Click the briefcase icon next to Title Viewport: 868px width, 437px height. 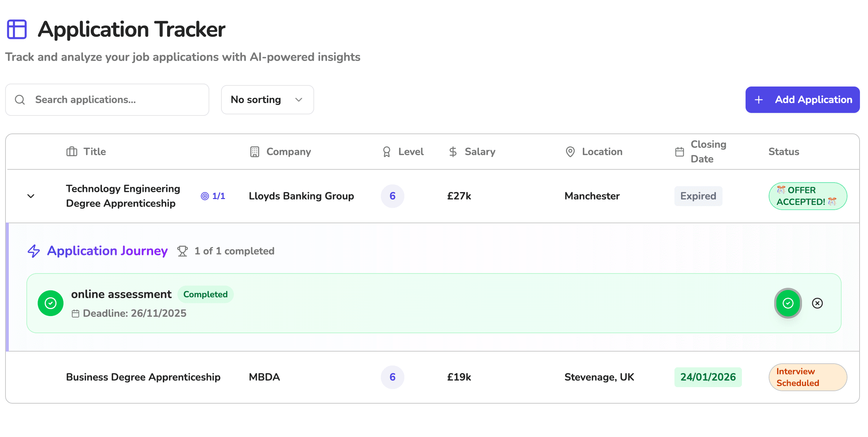[x=72, y=151]
